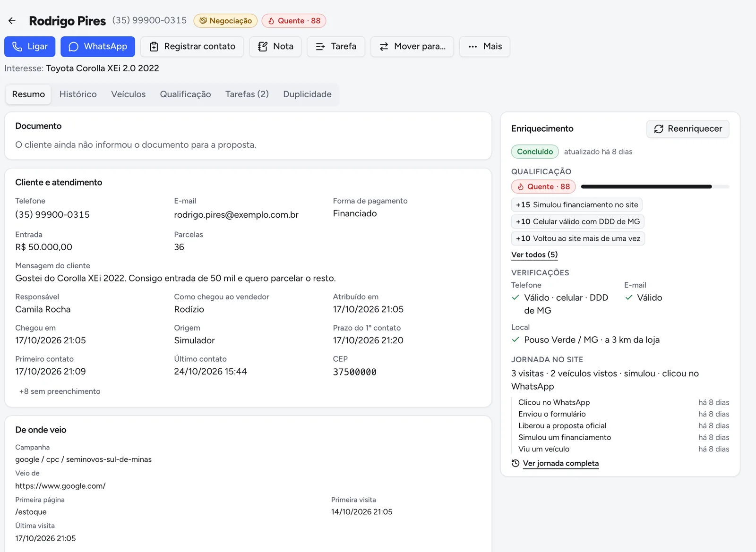Viewport: 756px width, 552px height.
Task: Expand Ver todos (5) qualification reasons
Action: coord(534,255)
